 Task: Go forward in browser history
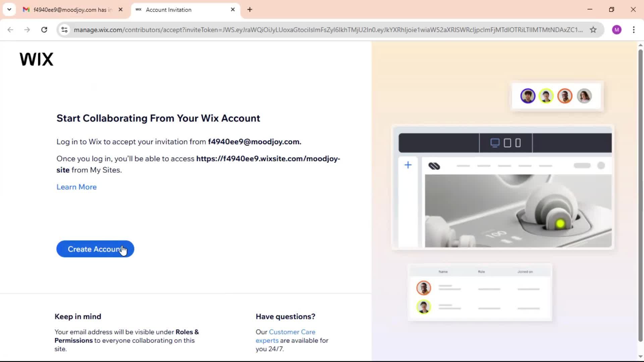(x=27, y=30)
